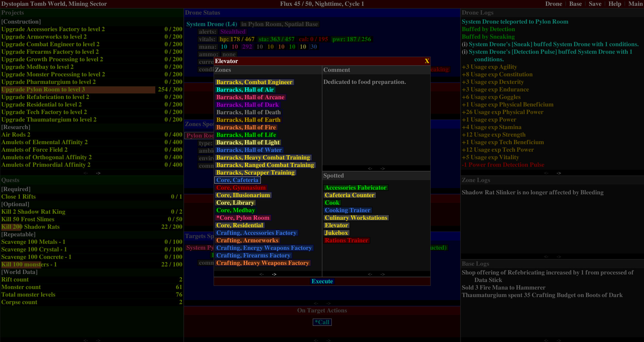
Task: Select the Cooking Trainer spotted item
Action: [x=347, y=210]
